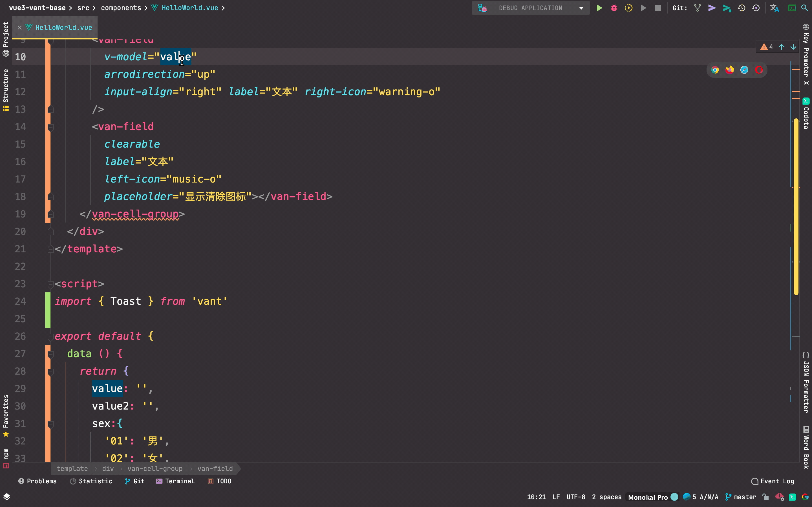Start debugging with the bug icon

614,8
